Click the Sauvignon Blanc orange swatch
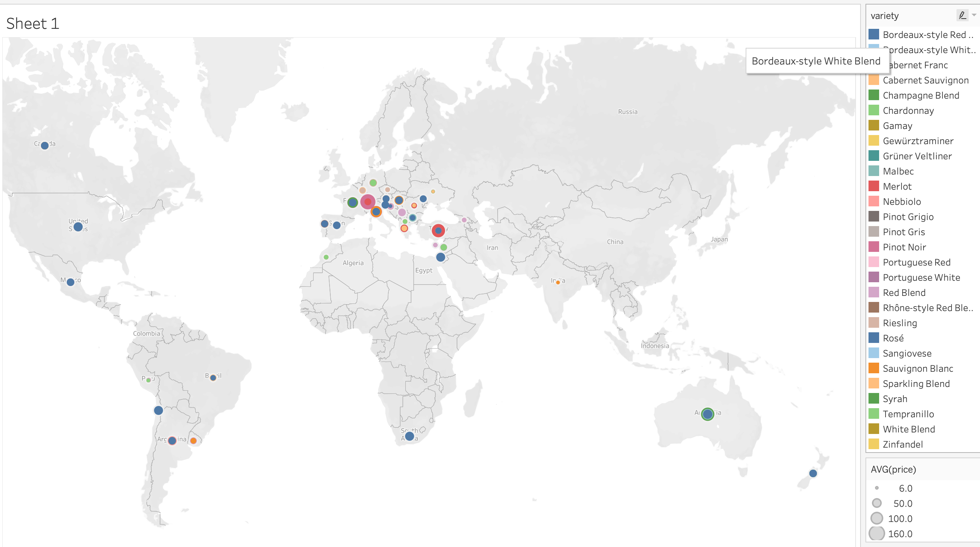 tap(874, 368)
